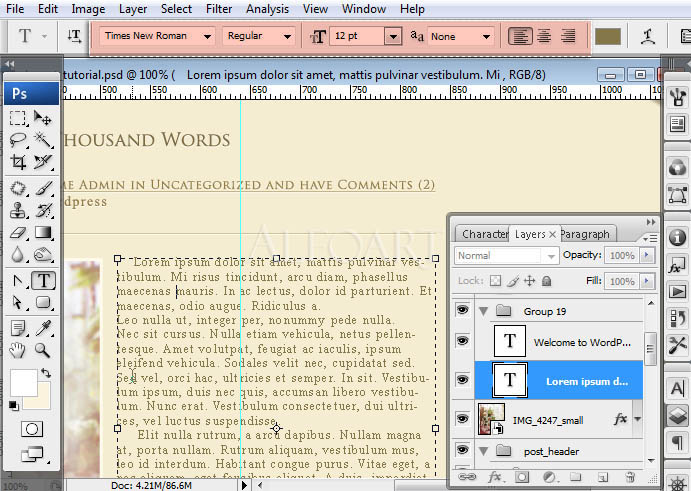Collapse the post_header folder
This screenshot has width=691, height=491.
pyautogui.click(x=484, y=451)
